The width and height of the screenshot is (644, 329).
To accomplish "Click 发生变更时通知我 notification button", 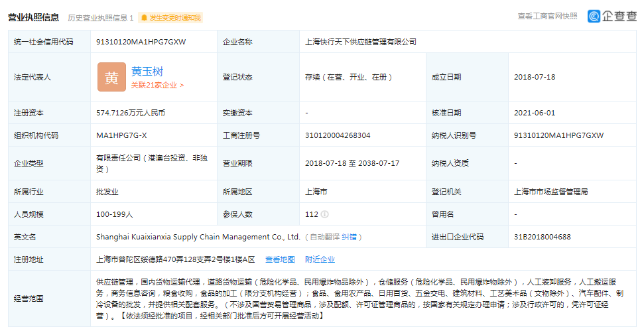I will coord(170,18).
